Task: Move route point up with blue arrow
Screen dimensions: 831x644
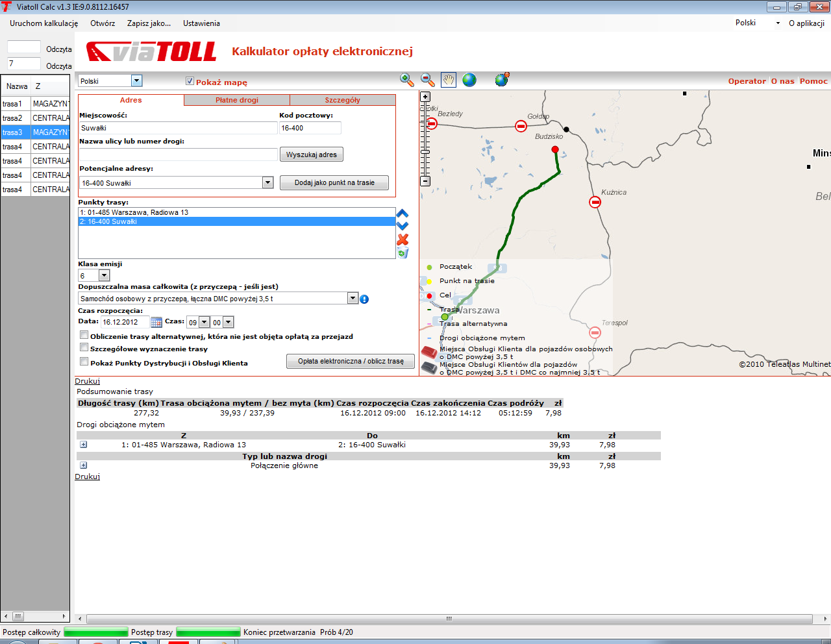Action: click(x=403, y=214)
